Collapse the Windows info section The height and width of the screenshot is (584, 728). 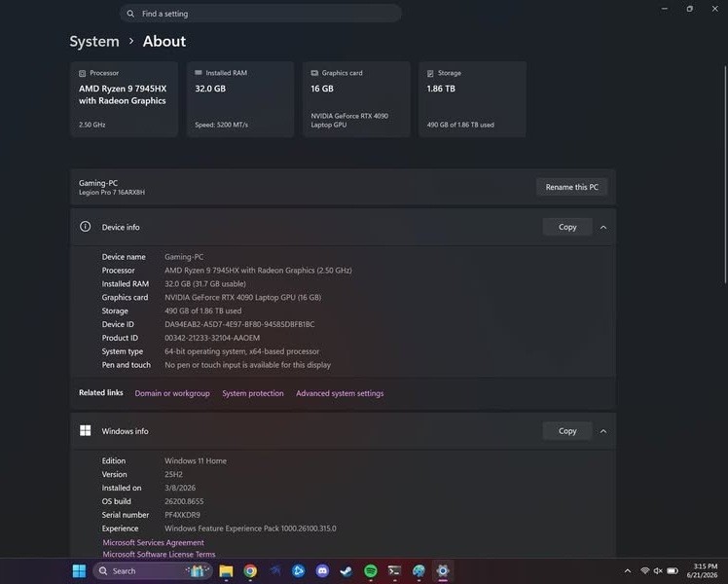tap(603, 431)
